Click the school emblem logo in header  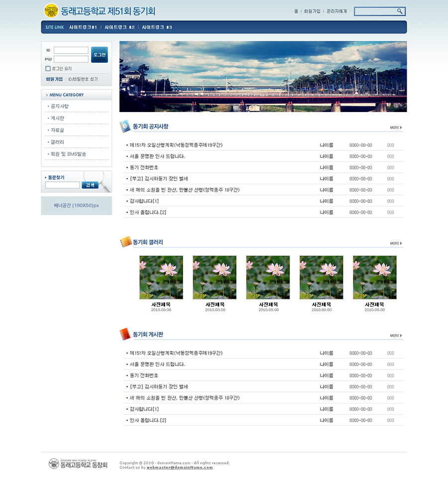(51, 10)
